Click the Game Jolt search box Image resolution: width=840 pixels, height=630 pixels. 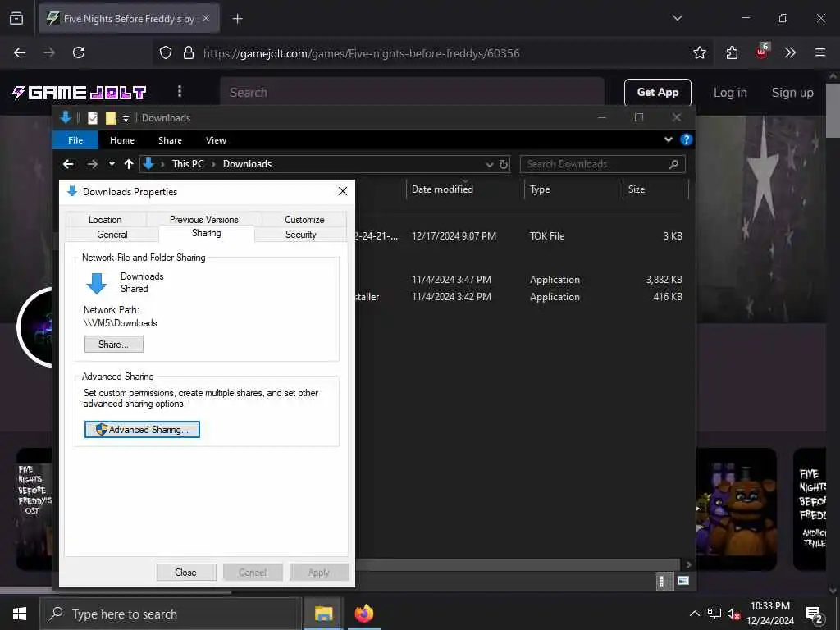pyautogui.click(x=412, y=92)
